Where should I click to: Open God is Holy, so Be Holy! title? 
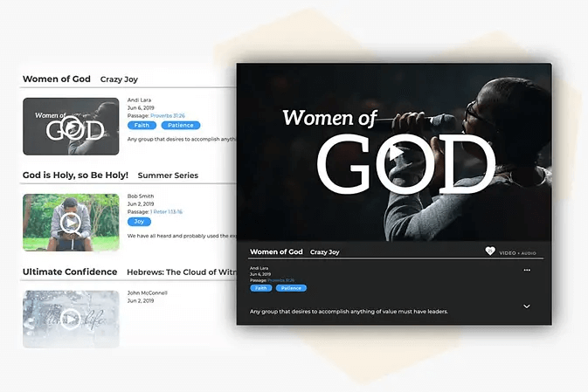[75, 175]
